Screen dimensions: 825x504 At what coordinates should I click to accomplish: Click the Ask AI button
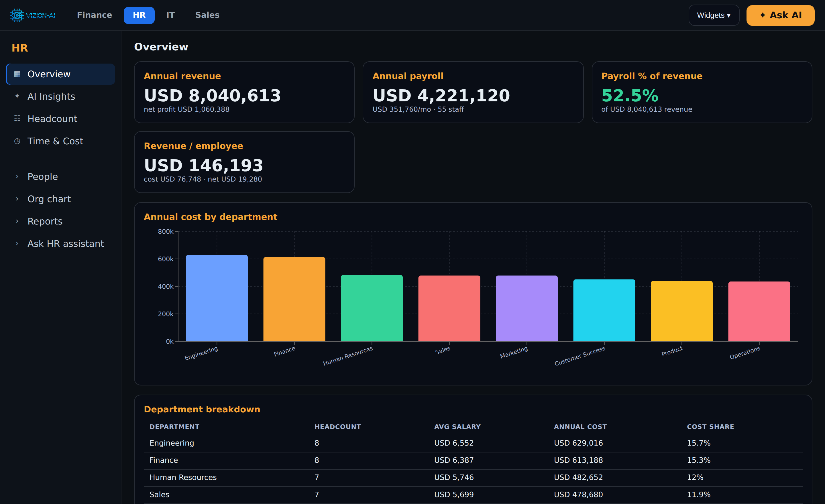(x=780, y=15)
